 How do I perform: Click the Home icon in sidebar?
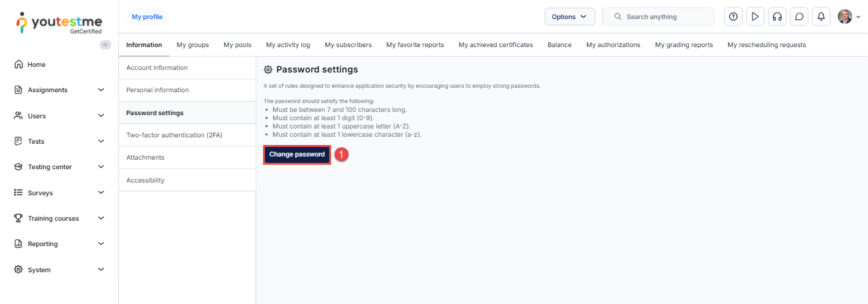click(18, 64)
